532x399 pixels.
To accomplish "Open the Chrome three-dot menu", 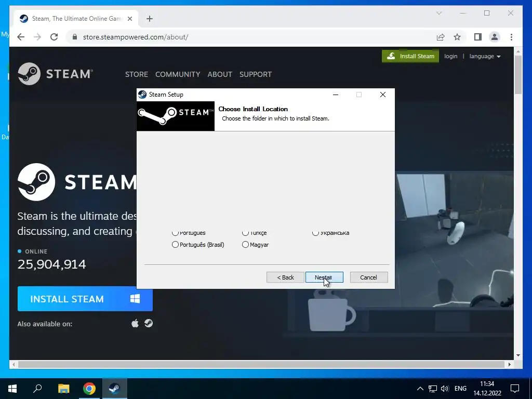I will tap(511, 37).
